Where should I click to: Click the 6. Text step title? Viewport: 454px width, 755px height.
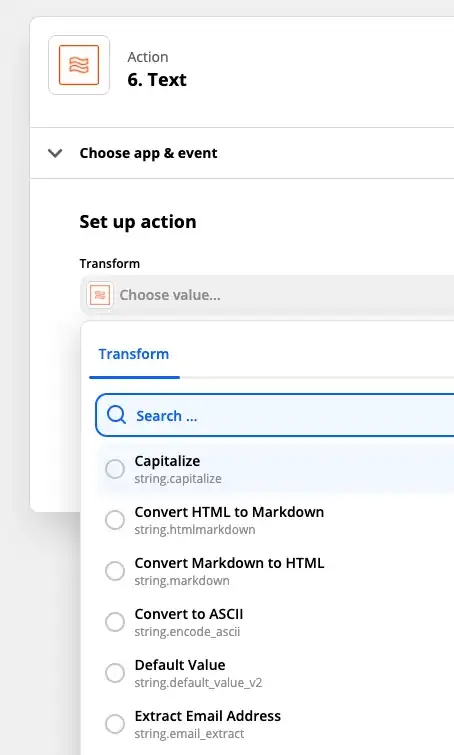tap(157, 79)
